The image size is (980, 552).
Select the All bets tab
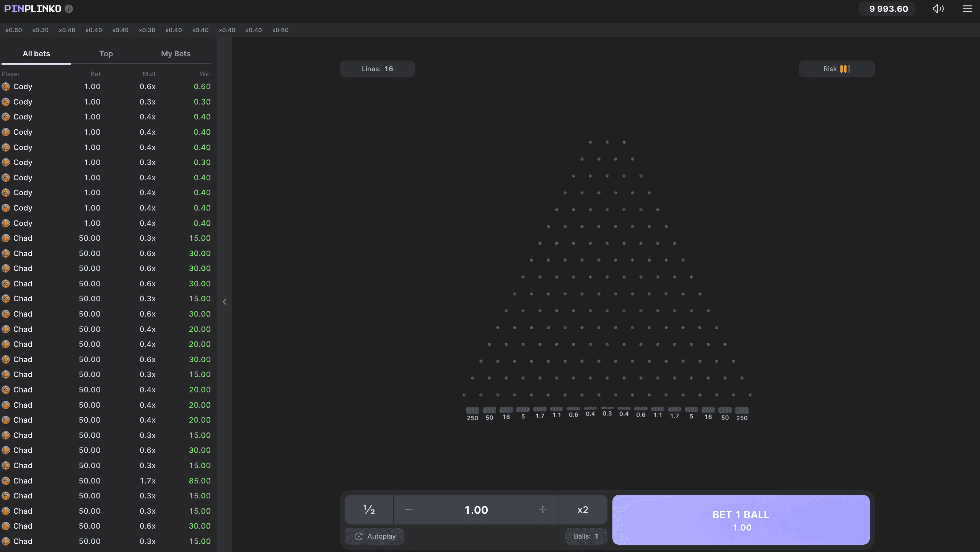click(x=36, y=54)
